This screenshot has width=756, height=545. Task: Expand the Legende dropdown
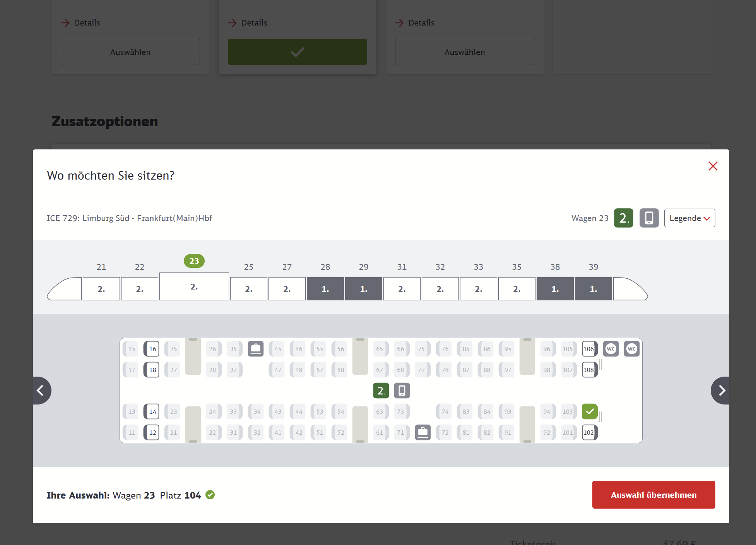[689, 218]
